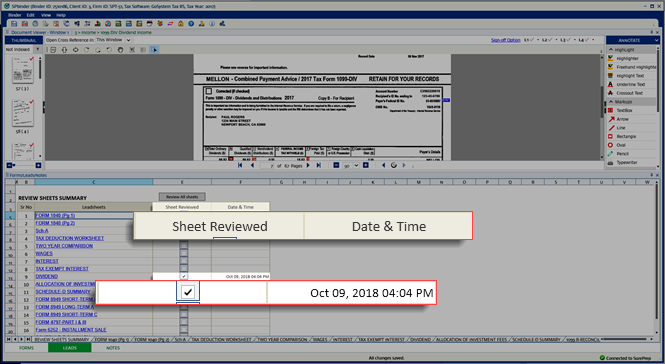The width and height of the screenshot is (665, 364).
Task: Open the WAGES leadsheet link
Action: [44, 254]
